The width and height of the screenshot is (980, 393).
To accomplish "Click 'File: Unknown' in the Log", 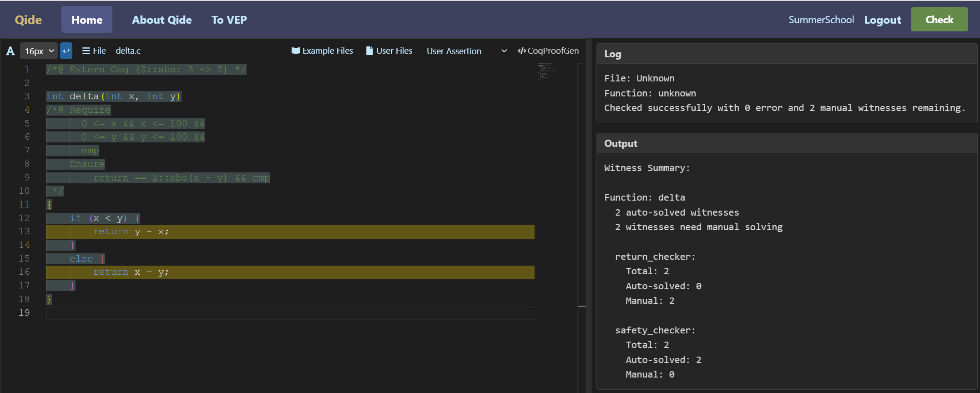I will click(639, 78).
